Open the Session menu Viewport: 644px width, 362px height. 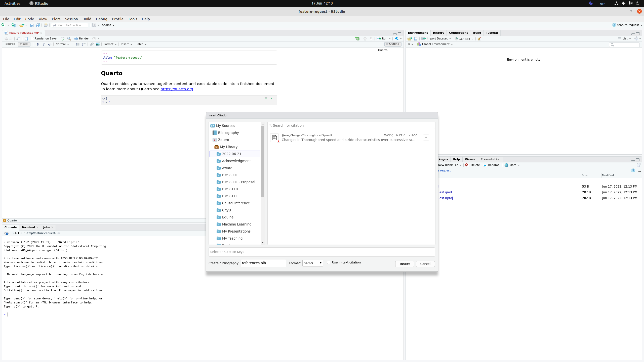(71, 19)
